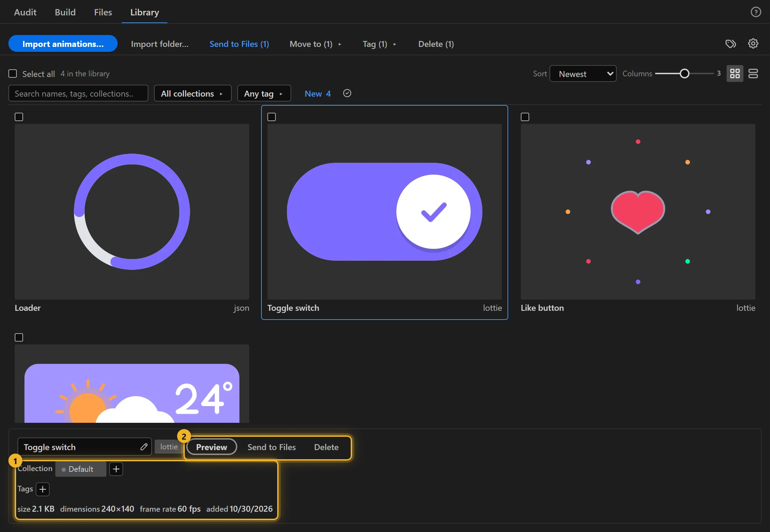
Task: Add collection with plus button
Action: click(x=116, y=469)
